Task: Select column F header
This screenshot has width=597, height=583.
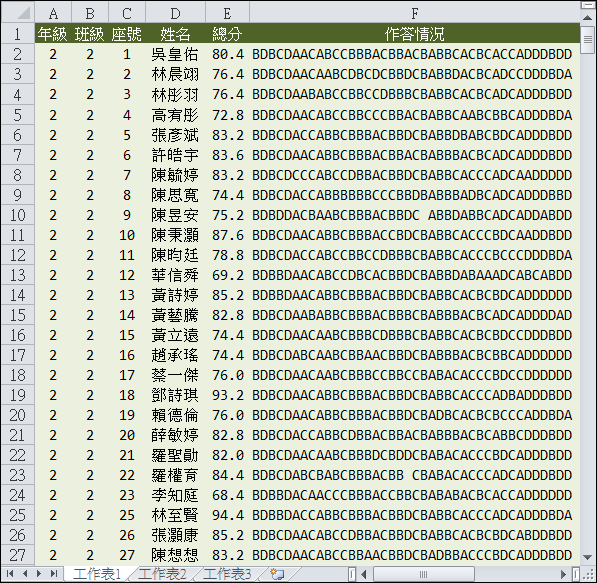Action: (415, 13)
